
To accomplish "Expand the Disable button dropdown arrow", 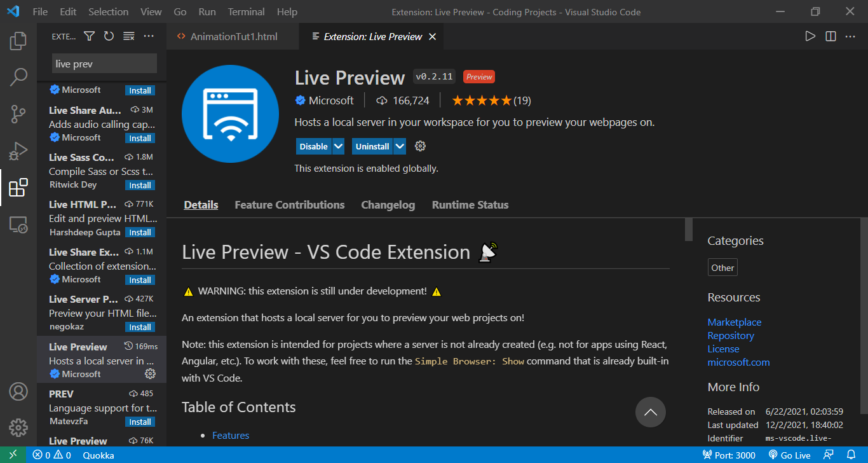I will 339,146.
